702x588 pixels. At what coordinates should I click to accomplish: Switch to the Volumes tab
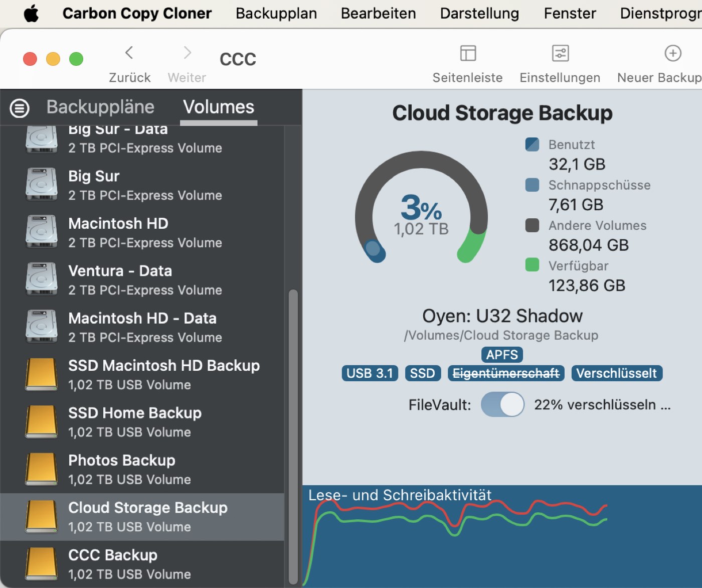219,107
